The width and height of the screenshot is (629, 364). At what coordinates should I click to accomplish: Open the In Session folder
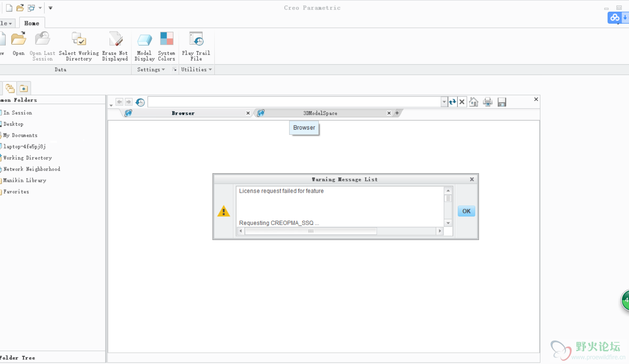pyautogui.click(x=17, y=113)
